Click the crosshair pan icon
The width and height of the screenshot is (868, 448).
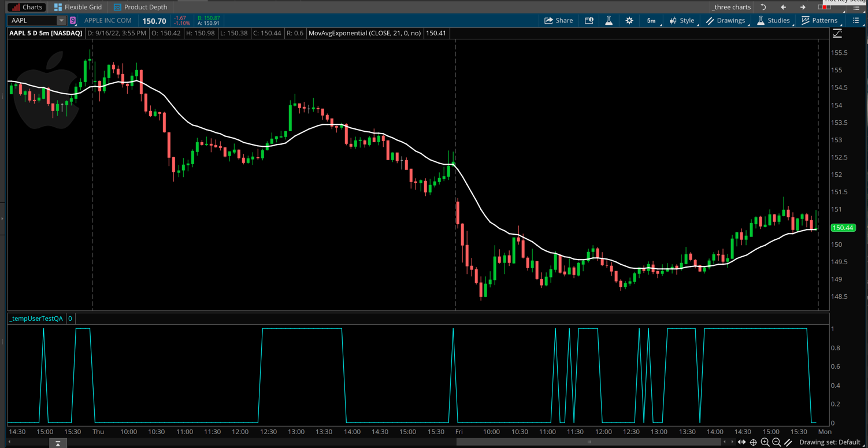tap(753, 442)
